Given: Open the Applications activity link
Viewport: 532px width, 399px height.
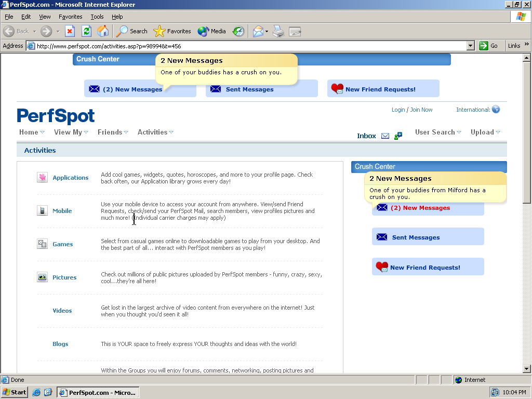Looking at the screenshot, I should 70,178.
